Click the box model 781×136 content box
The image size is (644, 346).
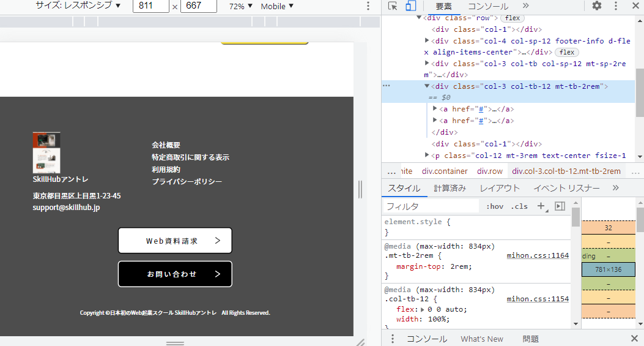tap(609, 269)
